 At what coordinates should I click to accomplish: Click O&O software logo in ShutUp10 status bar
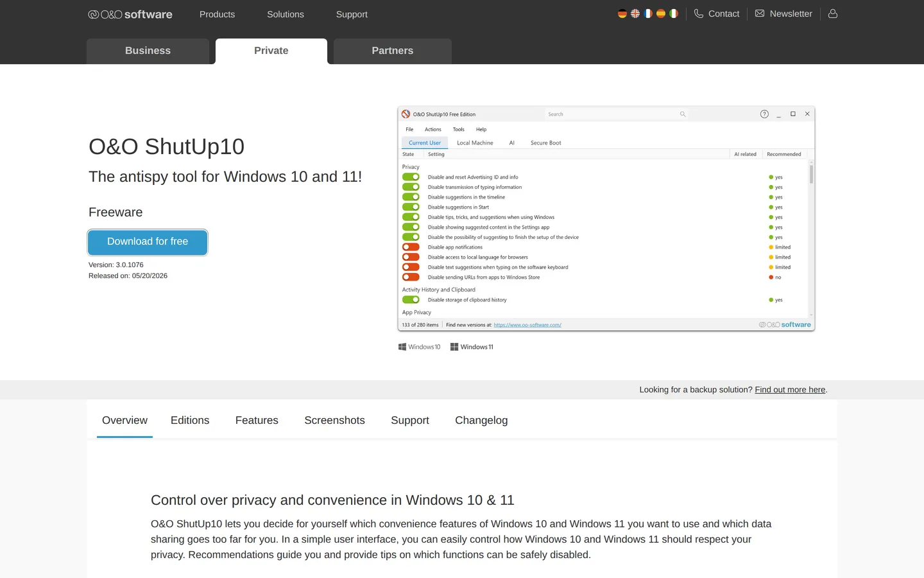[785, 325]
